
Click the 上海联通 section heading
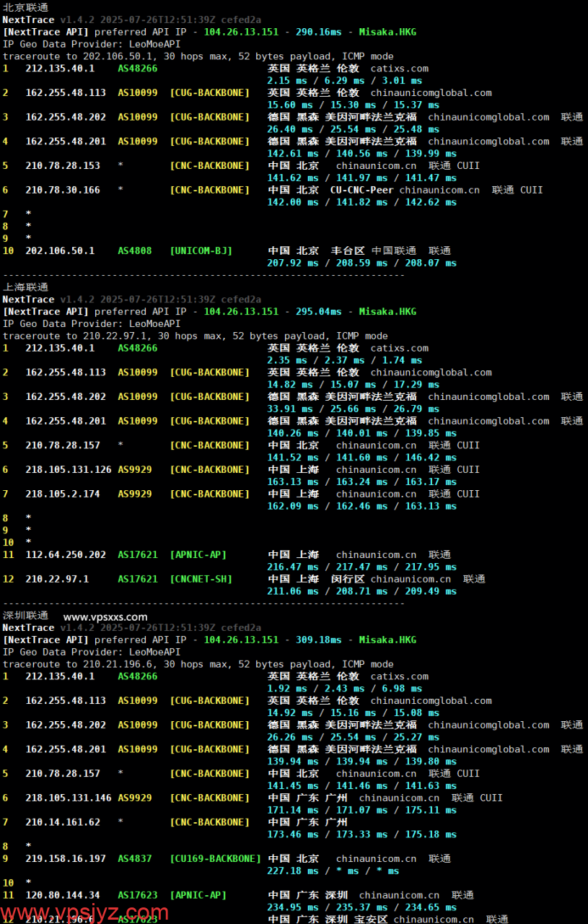tap(25, 287)
